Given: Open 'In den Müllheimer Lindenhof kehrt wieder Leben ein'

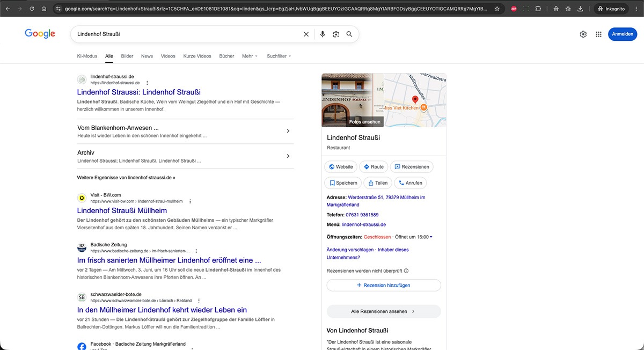Looking at the screenshot, I should click(x=162, y=310).
